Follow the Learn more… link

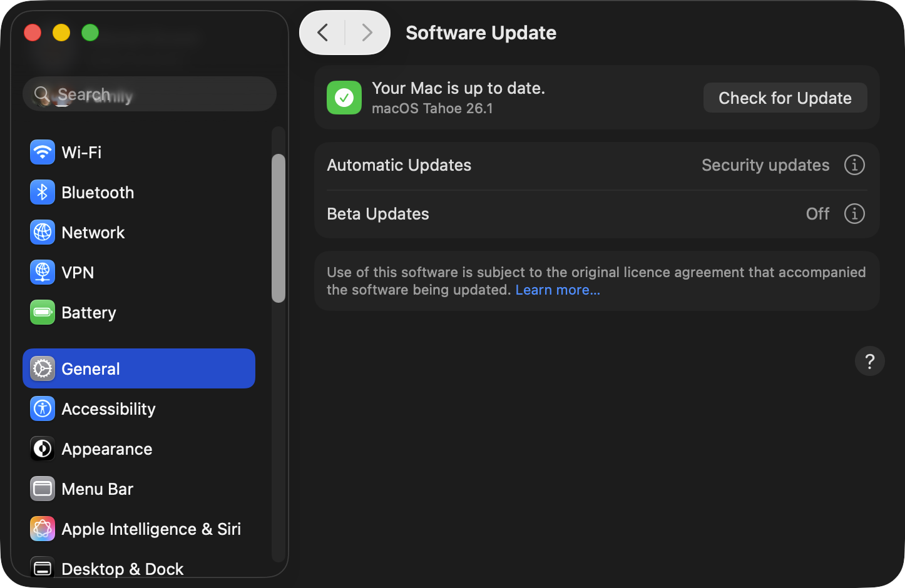pos(558,290)
